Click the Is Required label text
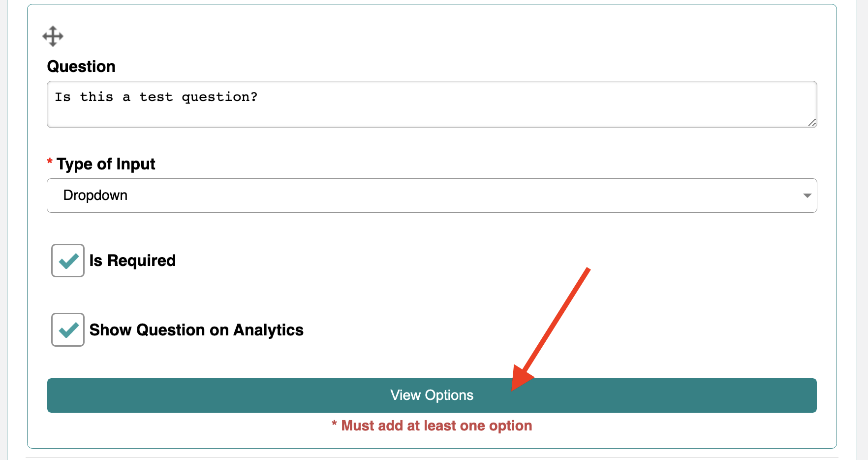This screenshot has height=460, width=868. coord(132,261)
